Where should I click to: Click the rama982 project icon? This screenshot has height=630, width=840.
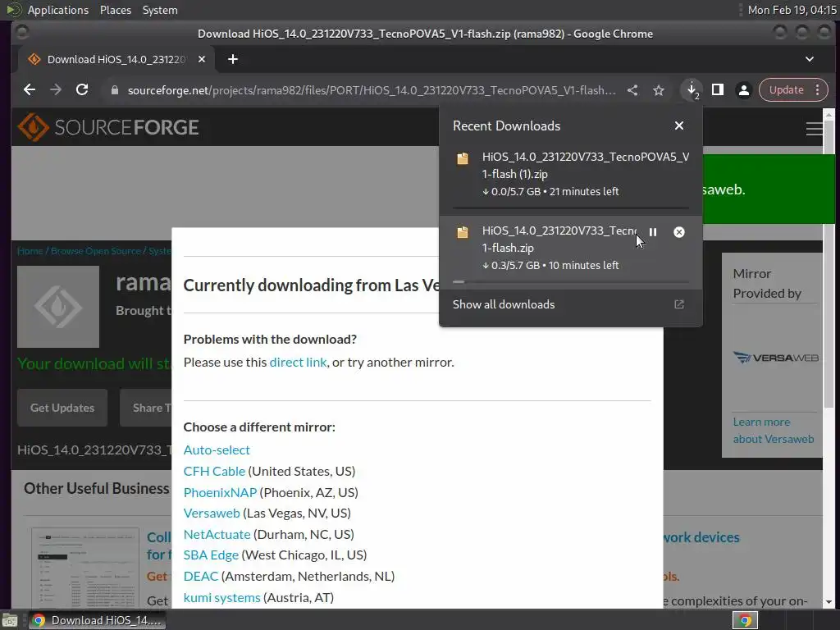58,307
